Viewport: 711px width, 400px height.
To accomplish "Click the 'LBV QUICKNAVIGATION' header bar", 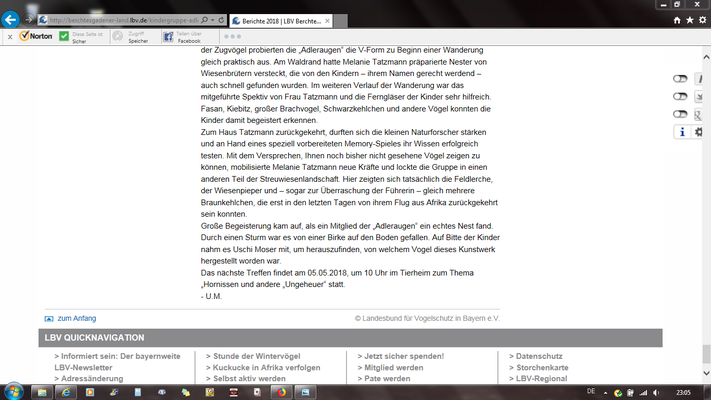I will (351, 338).
